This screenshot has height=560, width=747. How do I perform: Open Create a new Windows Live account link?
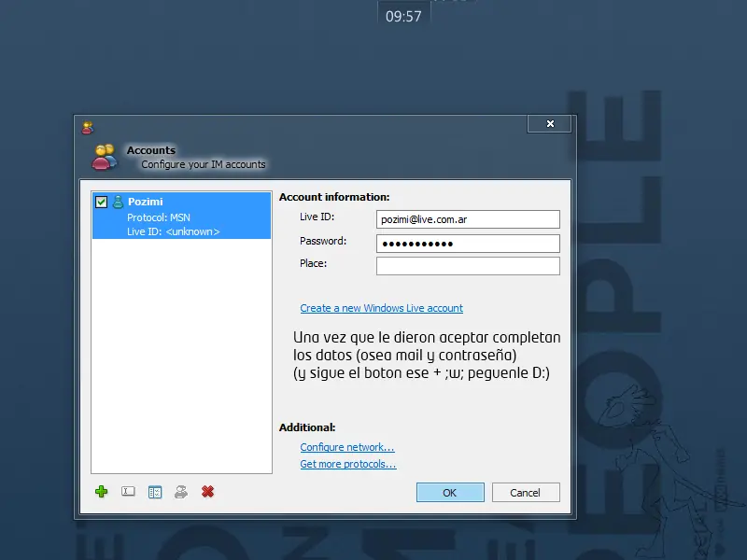pyautogui.click(x=382, y=308)
